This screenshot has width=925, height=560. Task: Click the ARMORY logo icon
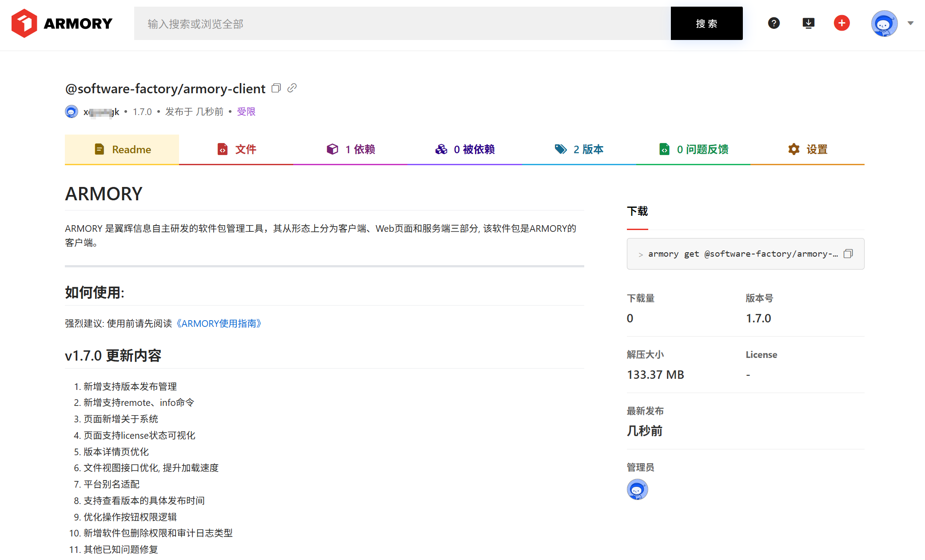coord(24,23)
